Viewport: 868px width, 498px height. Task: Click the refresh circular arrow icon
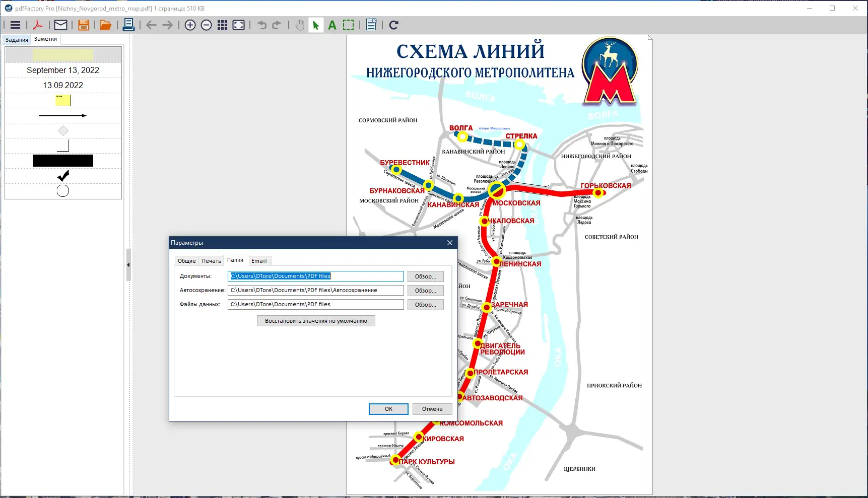click(x=394, y=25)
